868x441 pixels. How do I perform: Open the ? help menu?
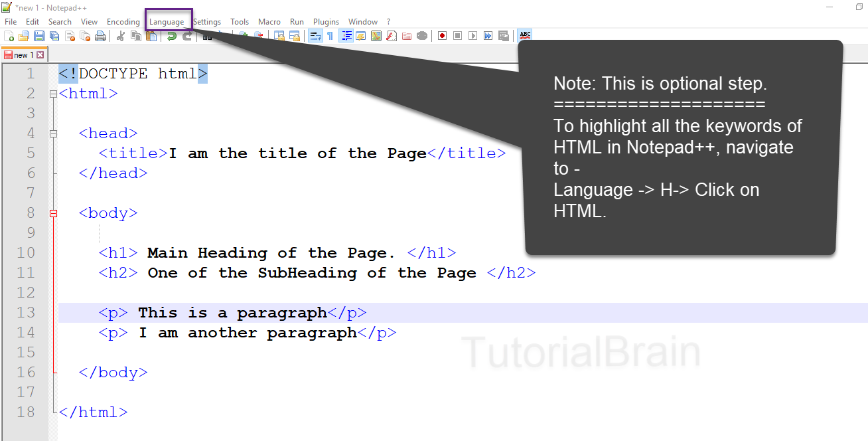pyautogui.click(x=388, y=22)
